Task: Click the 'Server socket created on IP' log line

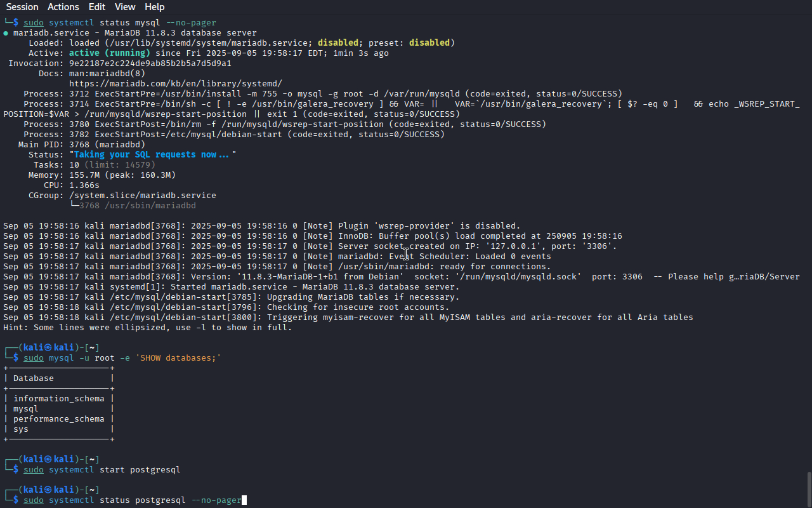Action: (x=310, y=246)
